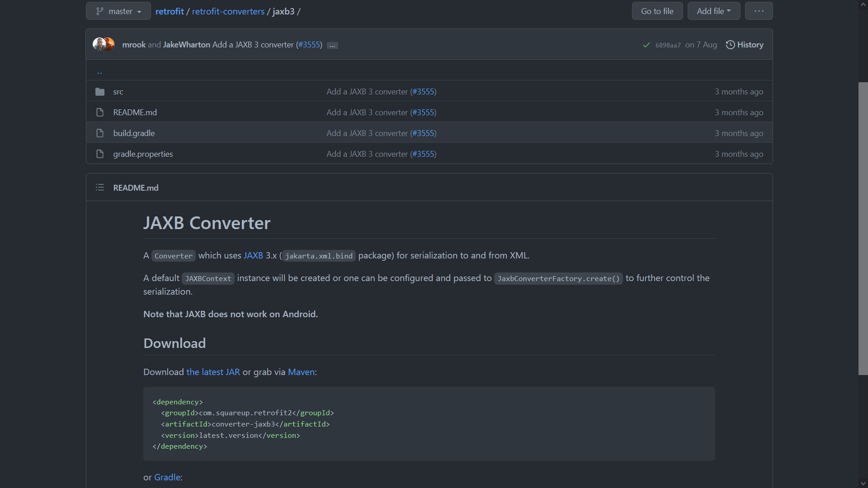Click the Android note bold text
The image size is (868, 488).
231,314
